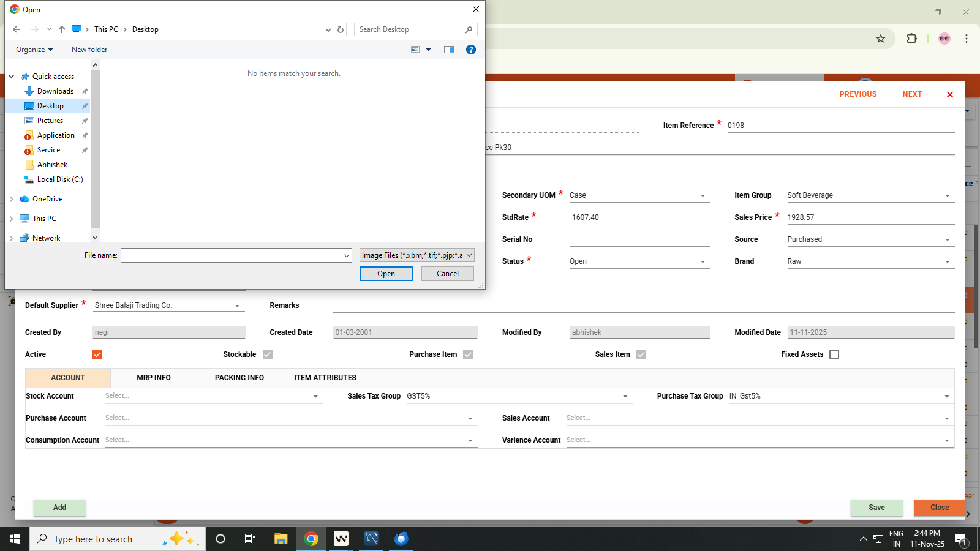The image size is (980, 551).
Task: Toggle the Stockable checkbox
Action: (268, 354)
